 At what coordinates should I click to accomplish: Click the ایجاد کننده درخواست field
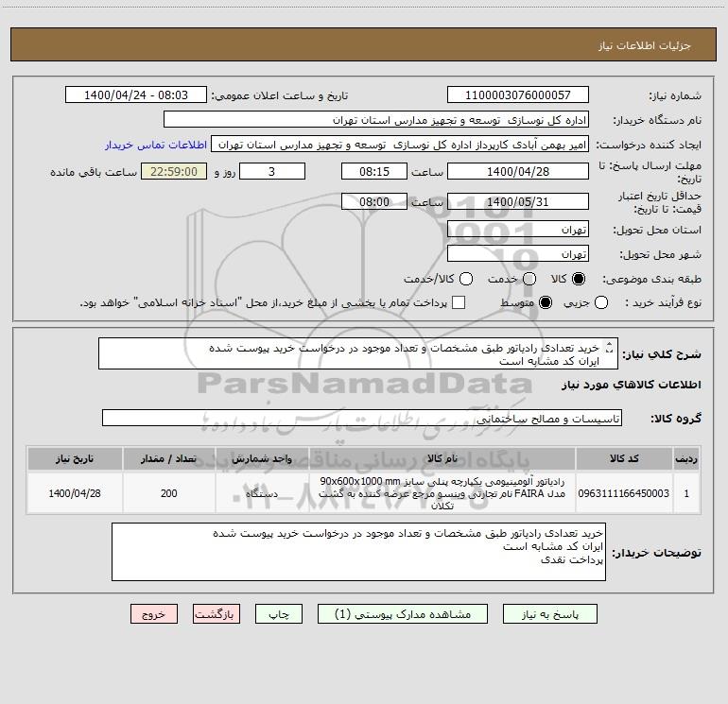(400, 144)
